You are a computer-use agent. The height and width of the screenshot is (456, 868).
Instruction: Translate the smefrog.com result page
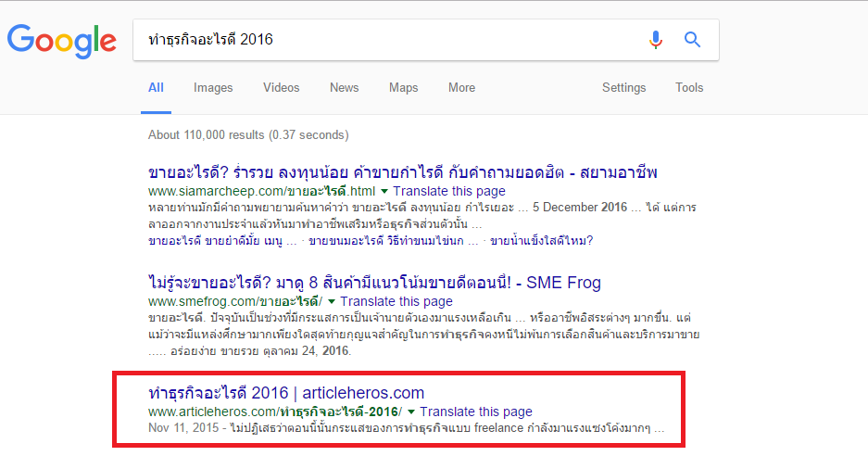click(396, 301)
